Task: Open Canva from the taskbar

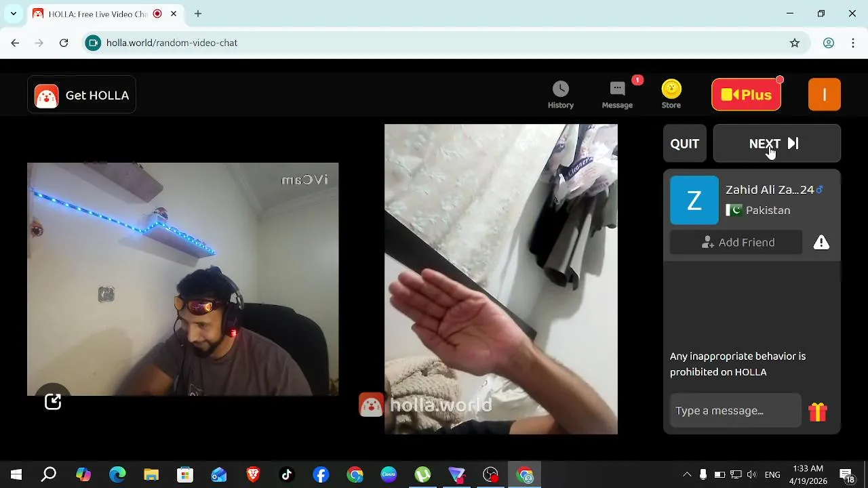Action: (x=389, y=474)
